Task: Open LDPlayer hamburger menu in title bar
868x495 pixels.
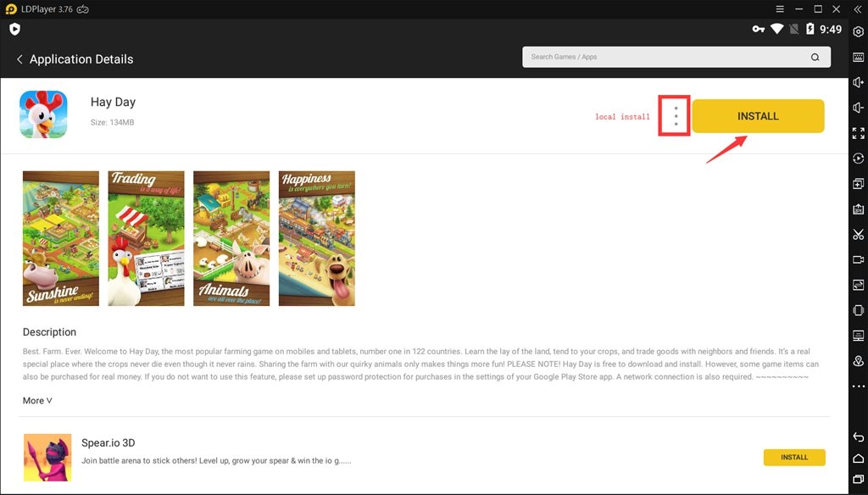Action: (x=780, y=9)
